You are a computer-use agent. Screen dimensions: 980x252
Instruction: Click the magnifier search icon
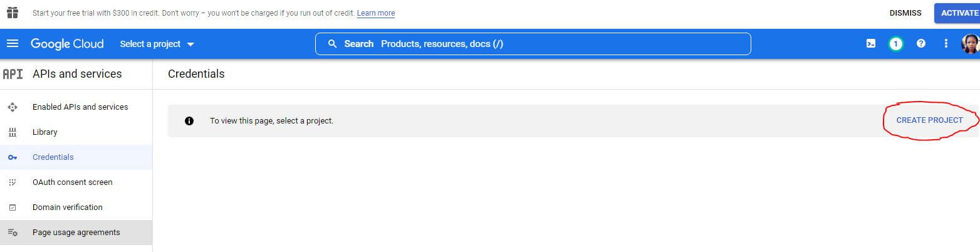[x=333, y=44]
